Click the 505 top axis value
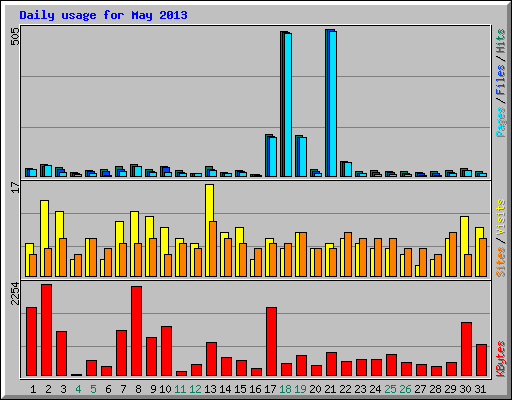This screenshot has width=512, height=400. [15, 36]
